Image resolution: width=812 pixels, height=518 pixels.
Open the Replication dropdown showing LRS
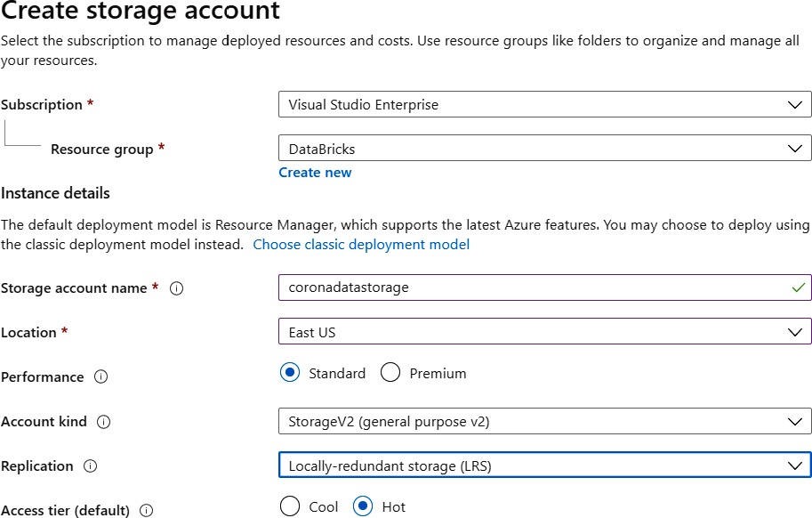tap(544, 465)
